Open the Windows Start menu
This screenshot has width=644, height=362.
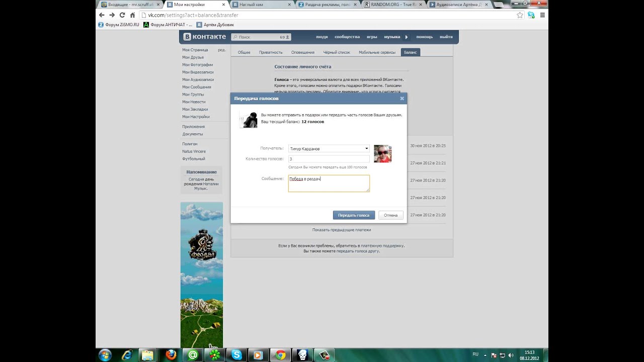105,355
